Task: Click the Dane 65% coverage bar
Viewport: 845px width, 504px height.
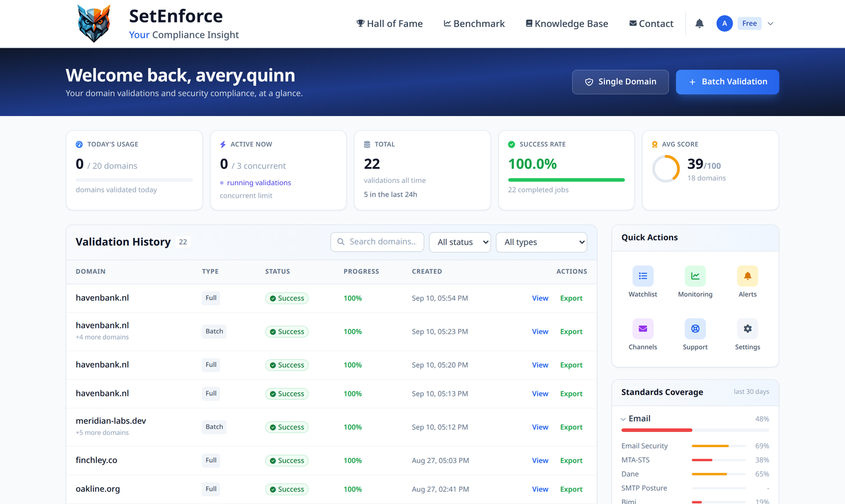Action: pos(719,474)
